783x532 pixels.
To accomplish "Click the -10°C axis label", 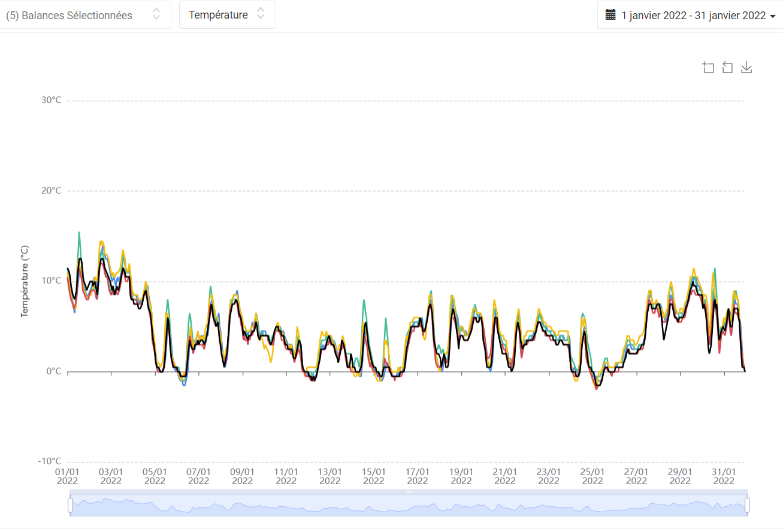I will [x=50, y=461].
